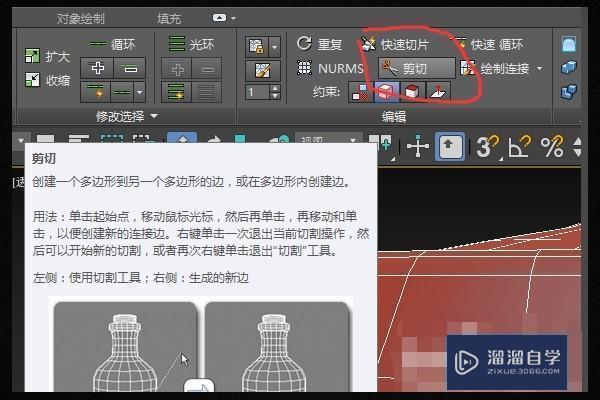Click the starred ring mode icon under 光环

tap(176, 92)
